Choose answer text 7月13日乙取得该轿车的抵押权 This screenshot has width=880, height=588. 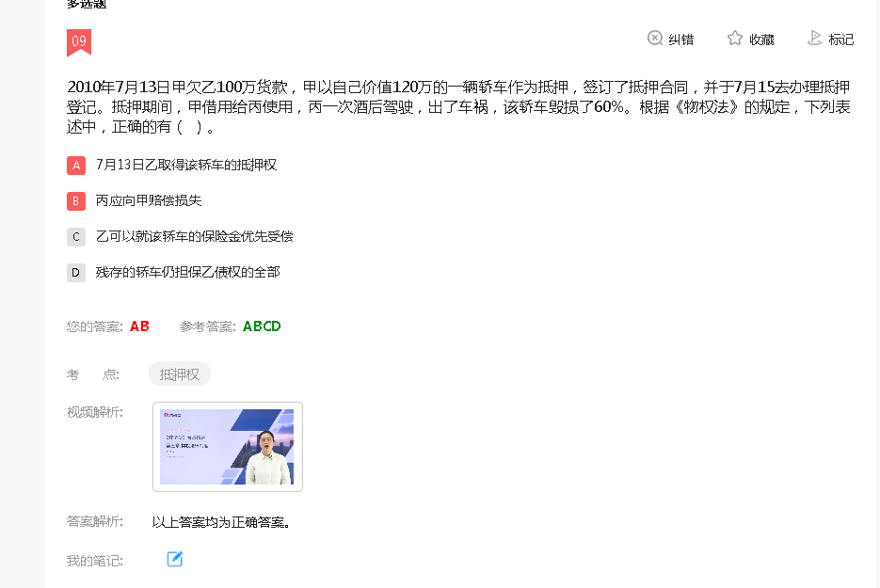pos(186,165)
